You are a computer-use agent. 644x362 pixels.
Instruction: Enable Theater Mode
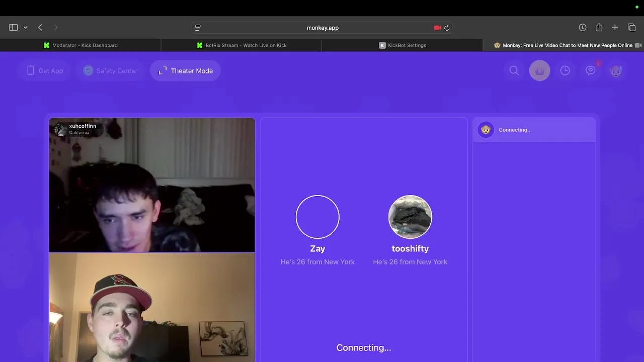[x=186, y=71]
